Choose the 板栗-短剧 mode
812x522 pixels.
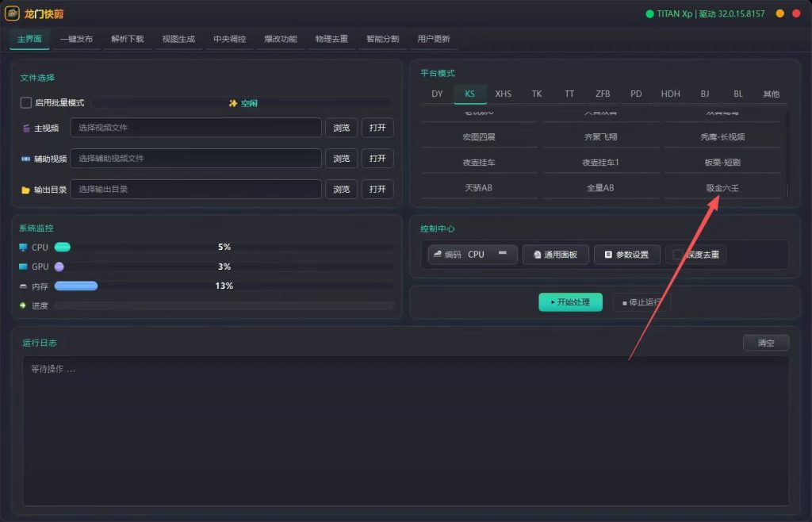click(x=722, y=163)
